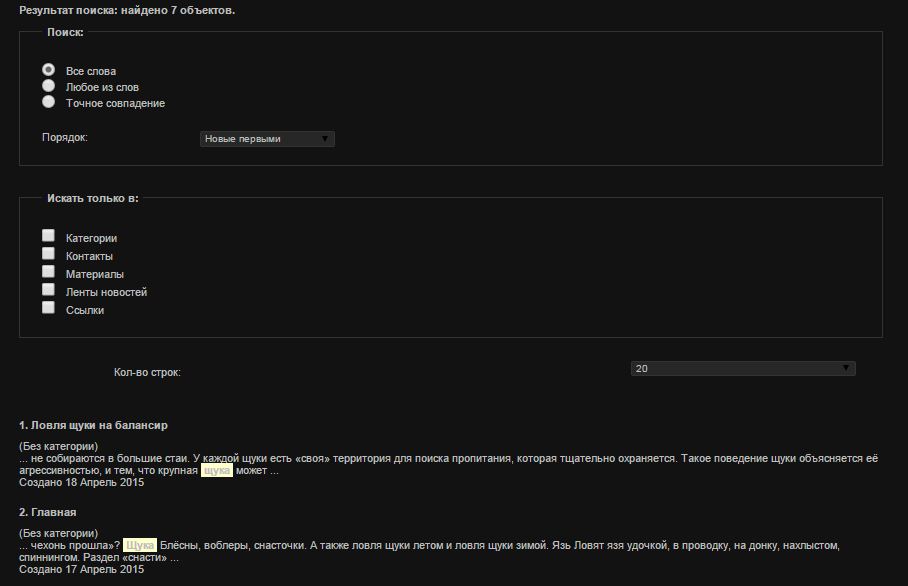Open the second result 'Главная'
Screen dimensions: 908x586
click(x=47, y=512)
